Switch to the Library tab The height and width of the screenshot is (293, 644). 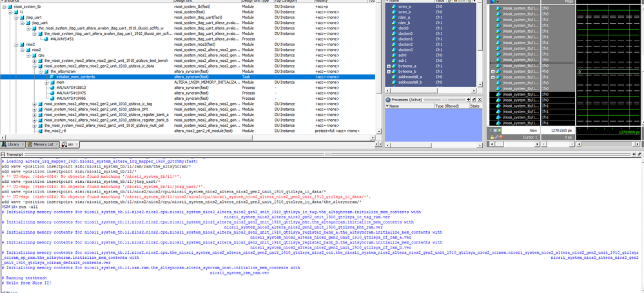tap(14, 145)
